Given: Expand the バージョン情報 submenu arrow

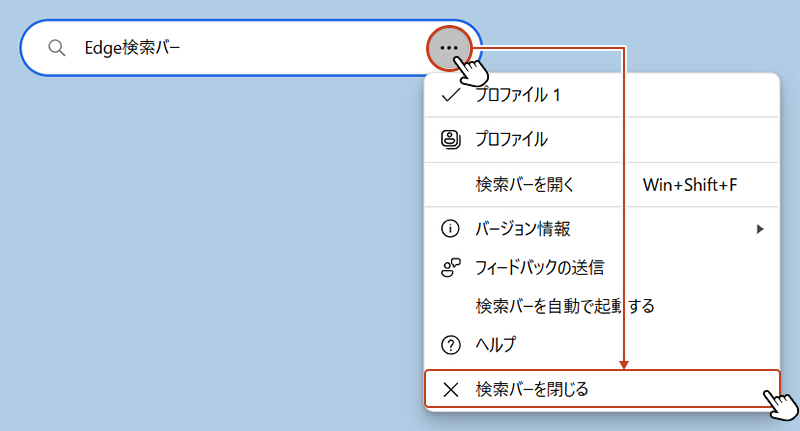Looking at the screenshot, I should 760,229.
